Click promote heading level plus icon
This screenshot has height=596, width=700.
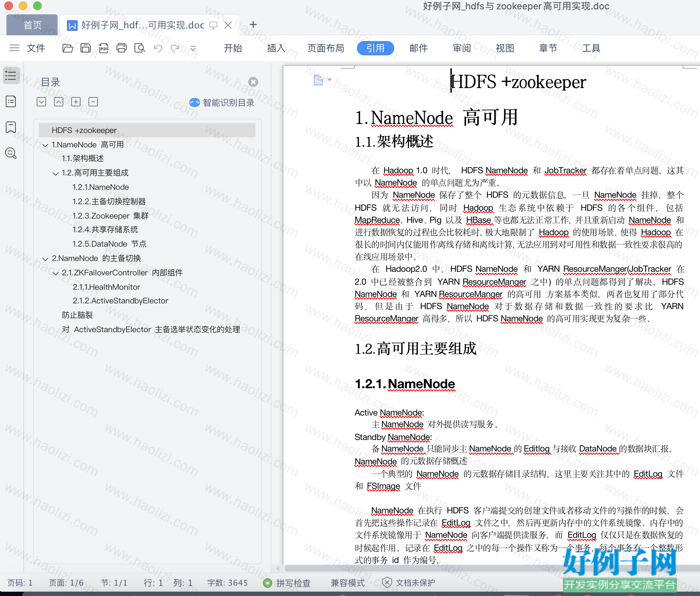click(76, 102)
